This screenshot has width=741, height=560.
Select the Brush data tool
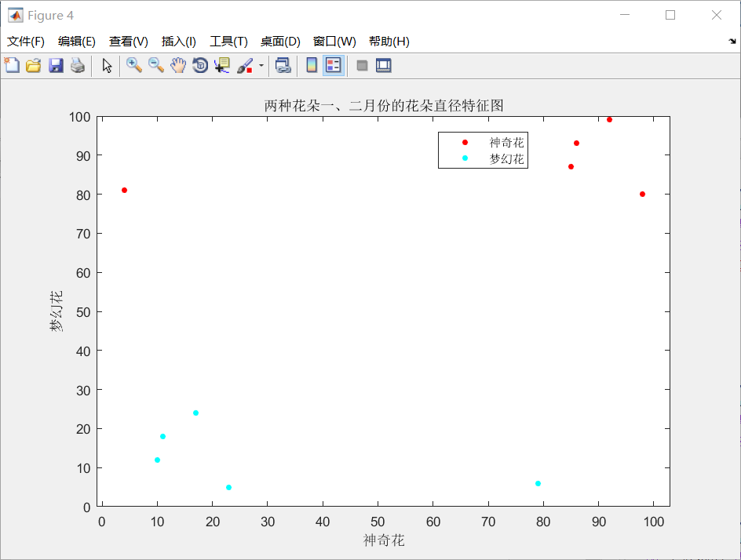pyautogui.click(x=243, y=66)
